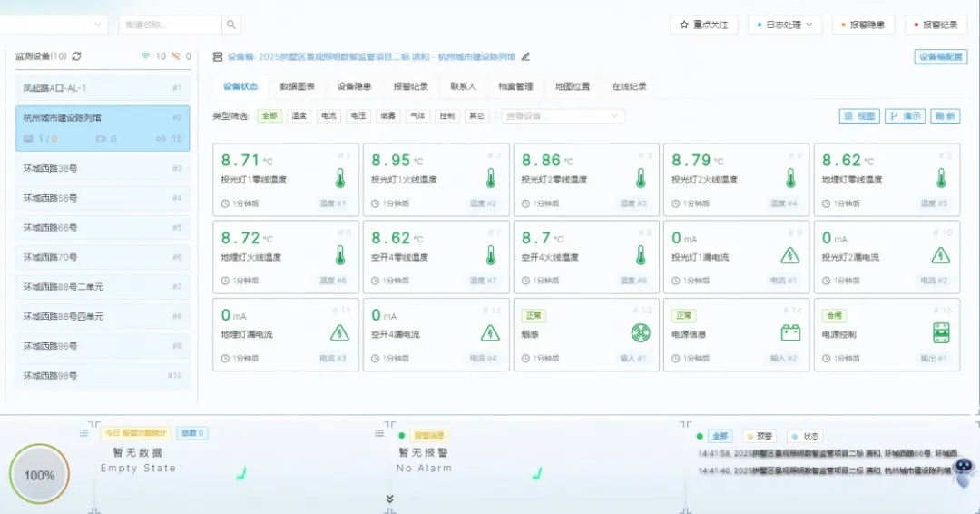This screenshot has height=514, width=980.
Task: Click the search magnifier icon beside street name
Action: point(232,25)
